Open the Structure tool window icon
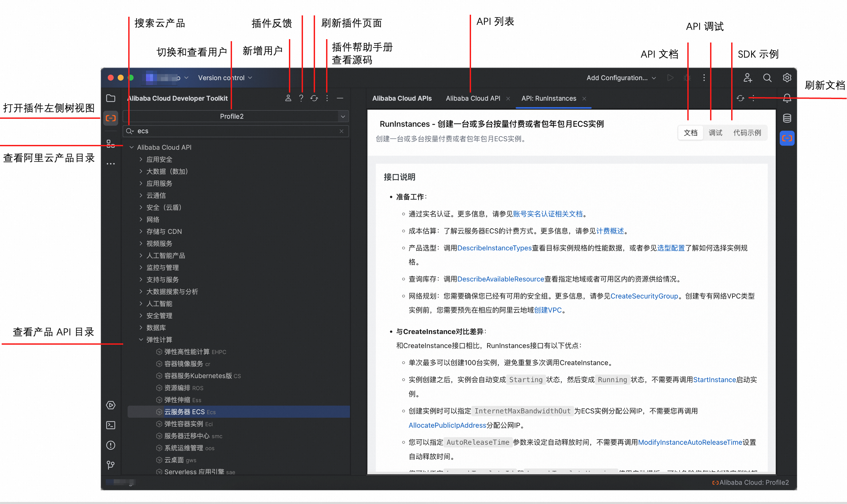Image resolution: width=847 pixels, height=504 pixels. pyautogui.click(x=111, y=144)
